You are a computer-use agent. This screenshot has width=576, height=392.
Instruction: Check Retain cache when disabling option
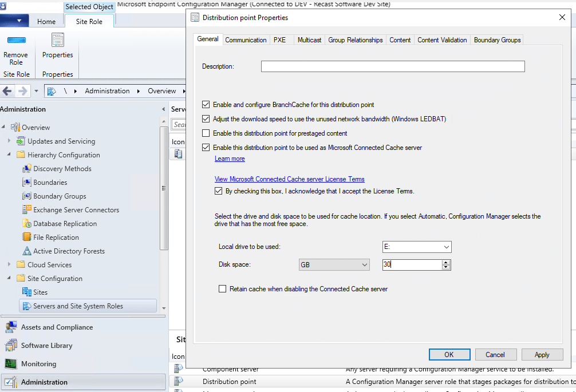coord(223,289)
